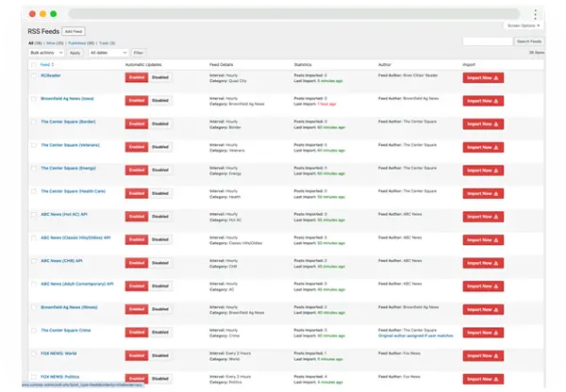Image resolution: width=566 pixels, height=392 pixels.
Task: Start import for ABC News (Hot AC) API
Action: 482,216
